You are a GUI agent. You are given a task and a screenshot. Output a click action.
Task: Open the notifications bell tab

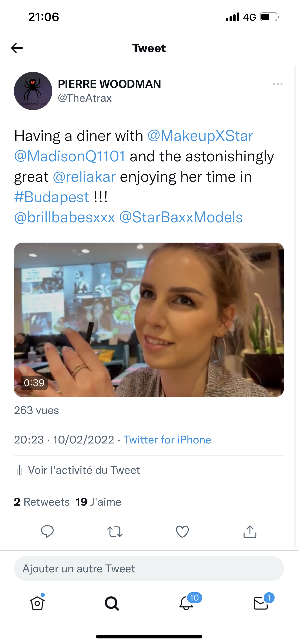pyautogui.click(x=187, y=603)
